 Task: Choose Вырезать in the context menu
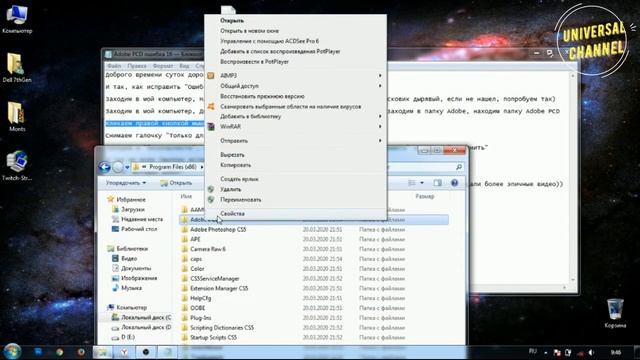(x=296, y=155)
